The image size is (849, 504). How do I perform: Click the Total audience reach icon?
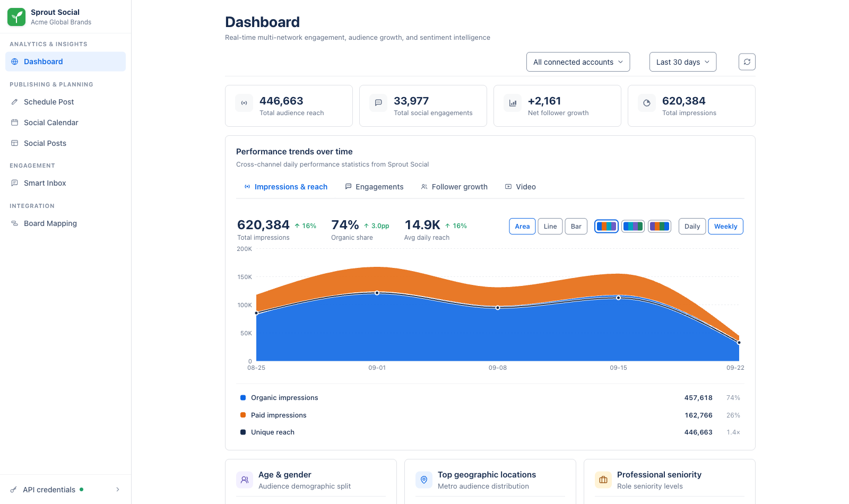click(x=244, y=103)
